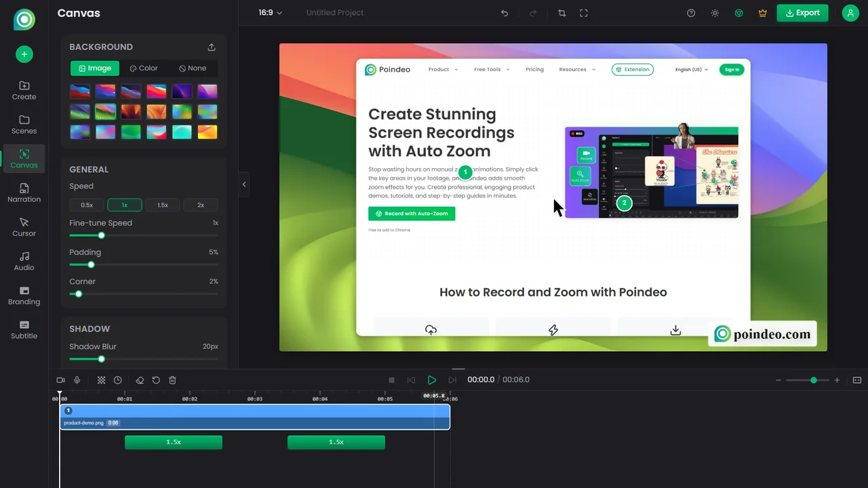Click the 00:03 mark on timeline ruler
This screenshot has height=488, width=868.
(255, 399)
